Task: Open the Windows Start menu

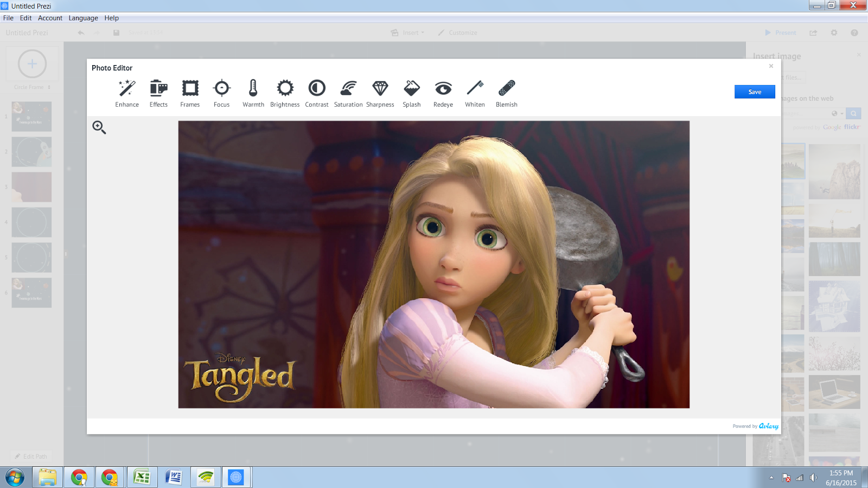Action: (15, 478)
